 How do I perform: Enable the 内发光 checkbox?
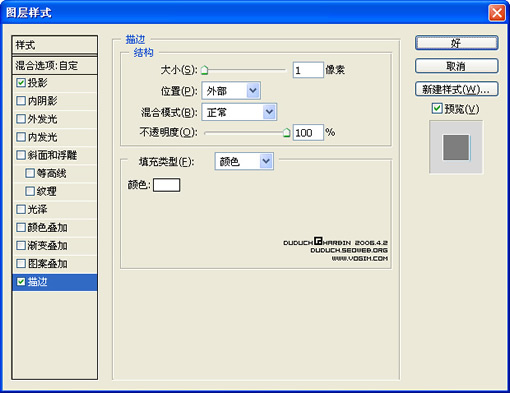tap(21, 137)
